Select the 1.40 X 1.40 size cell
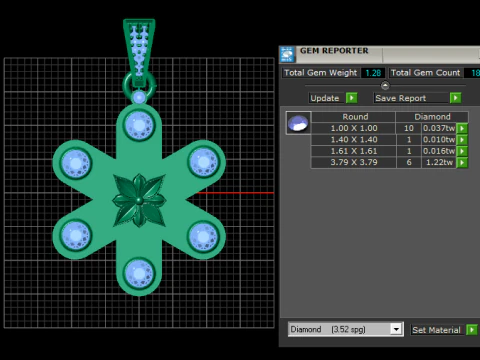The width and height of the screenshot is (480, 360). point(354,140)
